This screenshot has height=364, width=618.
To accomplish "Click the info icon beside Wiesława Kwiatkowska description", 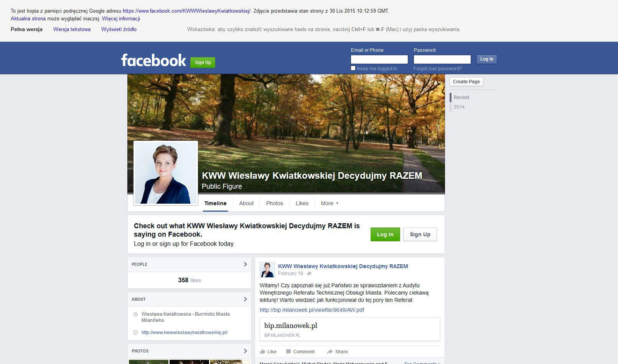I will [135, 314].
